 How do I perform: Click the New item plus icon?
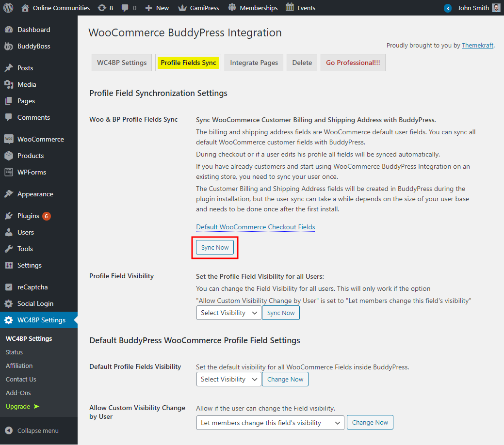pyautogui.click(x=148, y=7)
